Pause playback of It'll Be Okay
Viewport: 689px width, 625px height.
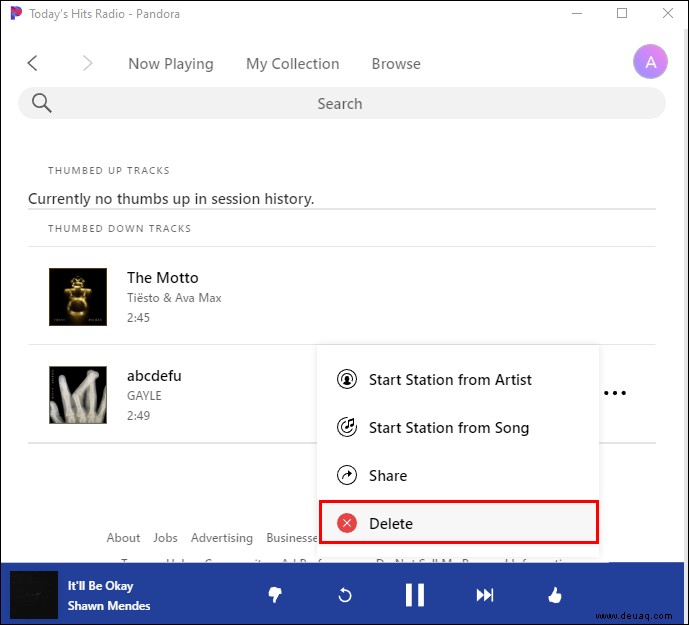415,595
